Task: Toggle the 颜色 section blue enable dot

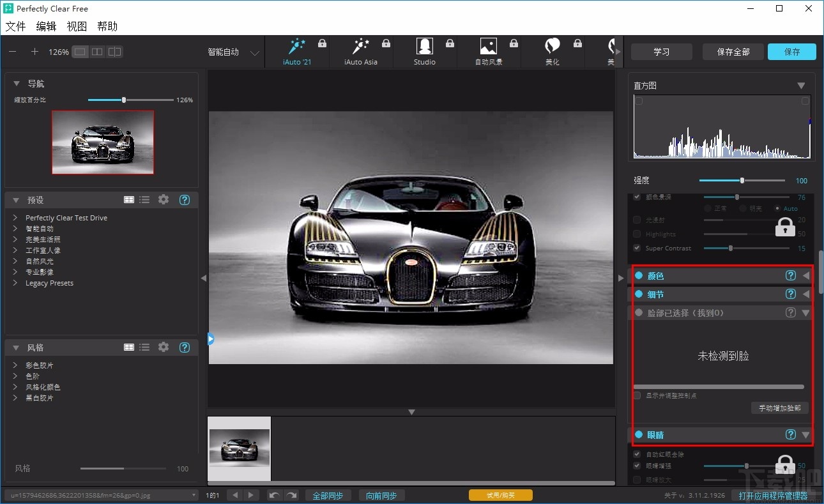Action: coord(638,275)
